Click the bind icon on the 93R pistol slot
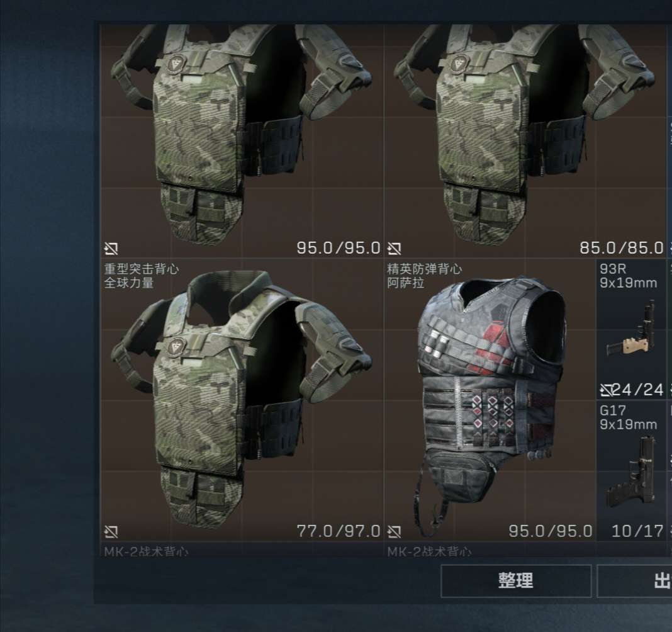This screenshot has height=632, width=672. click(x=606, y=390)
